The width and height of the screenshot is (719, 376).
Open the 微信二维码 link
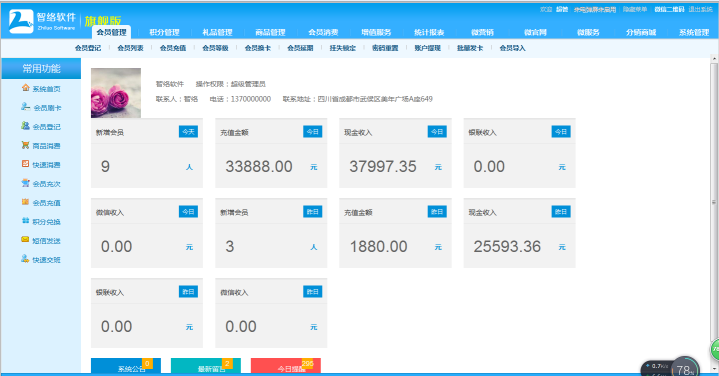[669, 9]
